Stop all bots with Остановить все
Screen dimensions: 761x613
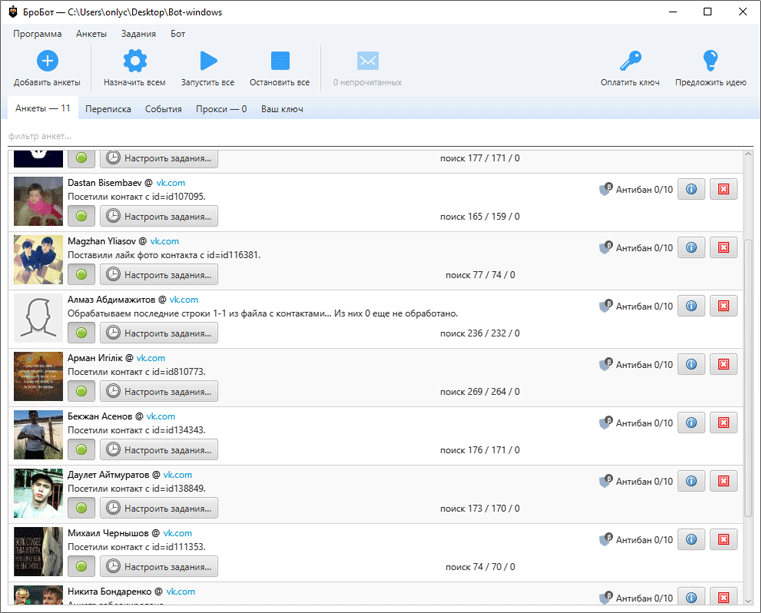[280, 61]
